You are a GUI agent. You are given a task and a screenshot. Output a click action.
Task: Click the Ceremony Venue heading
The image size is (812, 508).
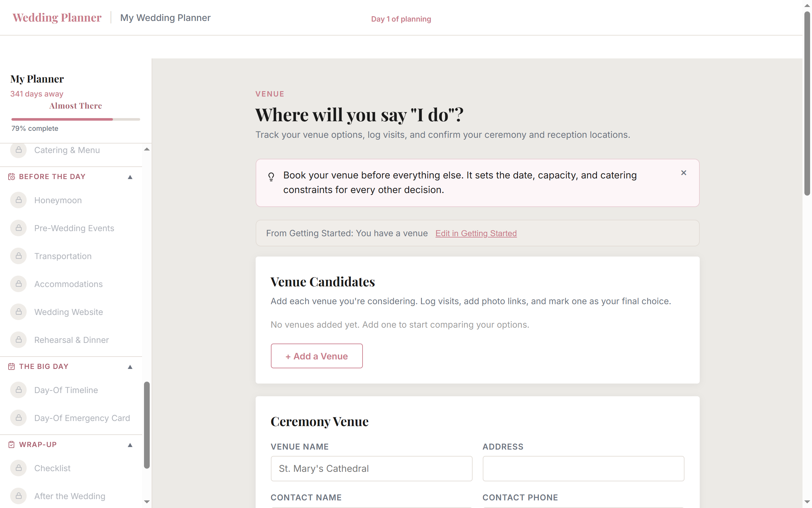[x=319, y=421]
